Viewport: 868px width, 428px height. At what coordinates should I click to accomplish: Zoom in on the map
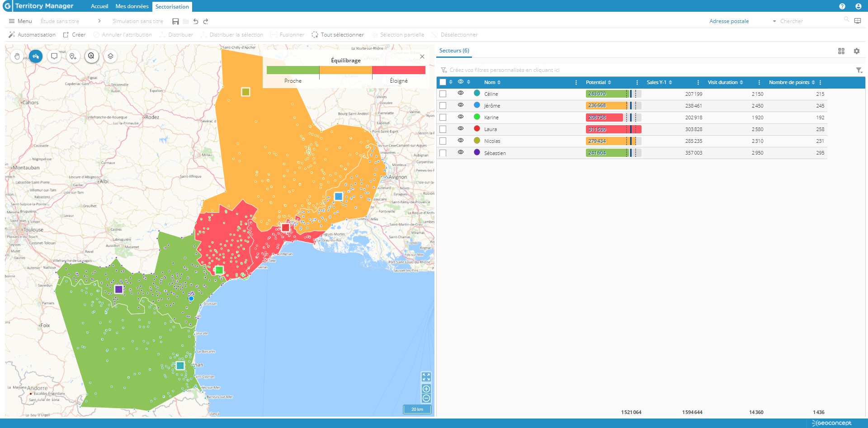click(x=426, y=389)
